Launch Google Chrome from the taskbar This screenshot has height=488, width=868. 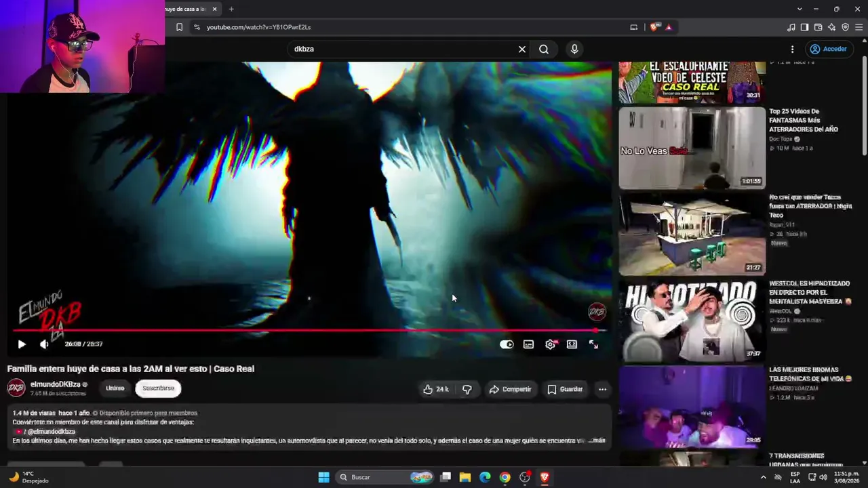(505, 477)
